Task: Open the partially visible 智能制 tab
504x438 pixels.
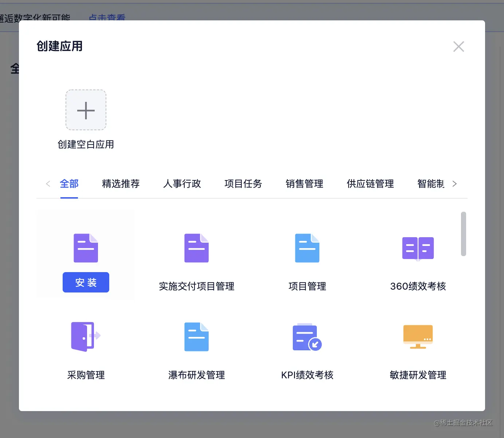Action: pos(431,184)
